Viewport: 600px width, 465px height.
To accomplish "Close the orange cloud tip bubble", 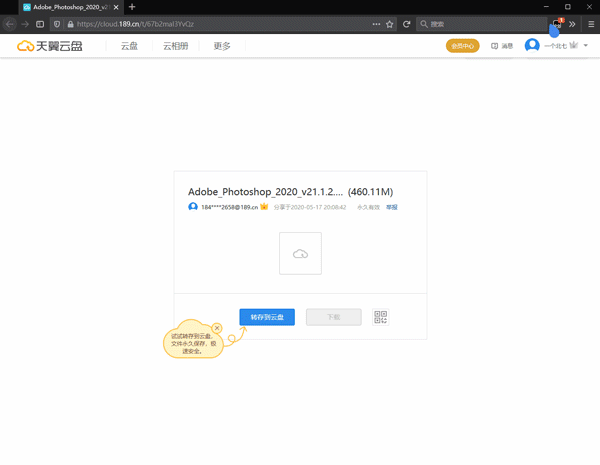I will point(217,328).
